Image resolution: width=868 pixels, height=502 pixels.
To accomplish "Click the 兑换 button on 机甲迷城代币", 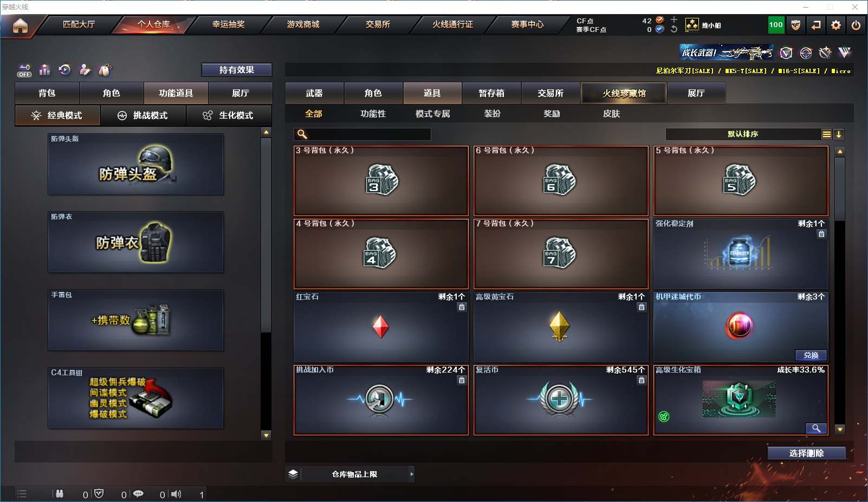I will pyautogui.click(x=811, y=355).
